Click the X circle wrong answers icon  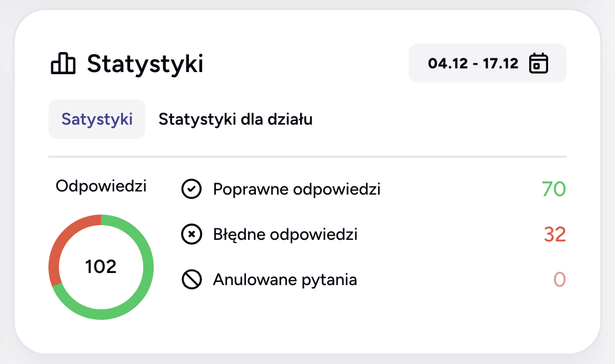(192, 234)
